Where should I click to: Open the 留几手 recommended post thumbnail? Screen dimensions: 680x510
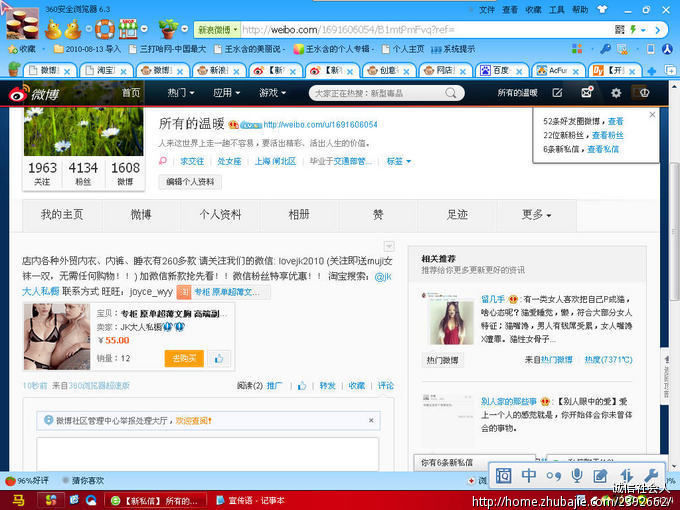[x=451, y=321]
